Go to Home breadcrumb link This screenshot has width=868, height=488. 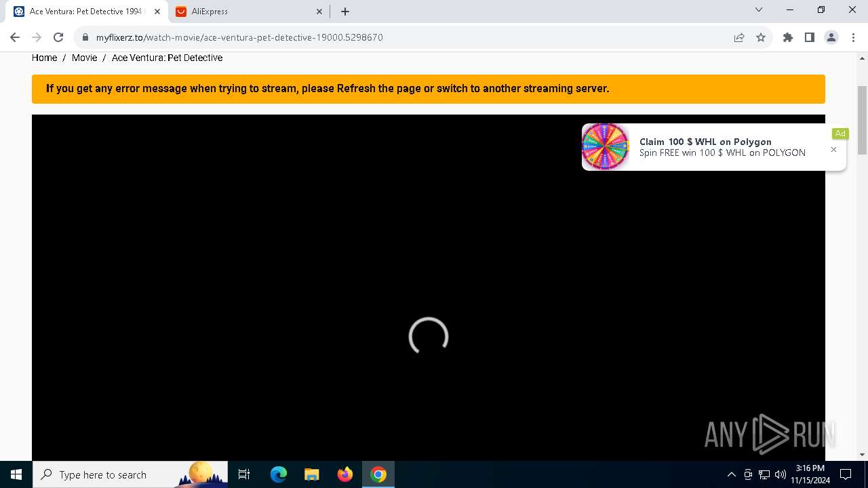(x=44, y=58)
